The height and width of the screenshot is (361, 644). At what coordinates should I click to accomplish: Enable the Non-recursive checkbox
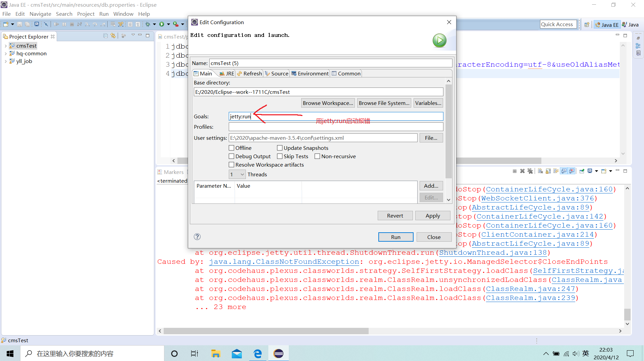pos(317,156)
